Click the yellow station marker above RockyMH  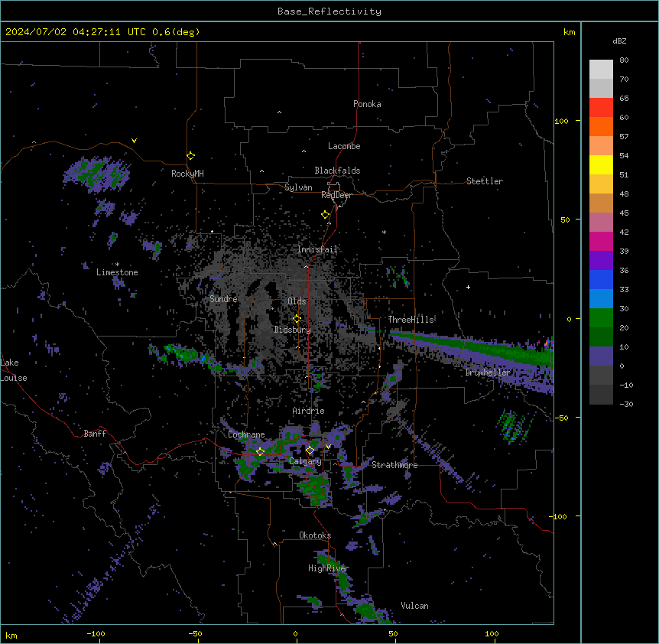point(190,156)
